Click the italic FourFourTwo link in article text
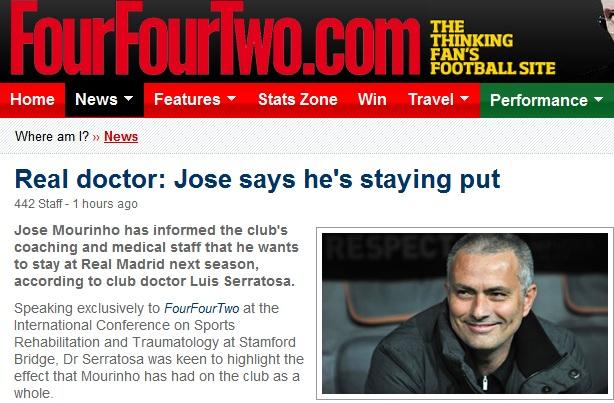614x403 pixels. pos(202,309)
